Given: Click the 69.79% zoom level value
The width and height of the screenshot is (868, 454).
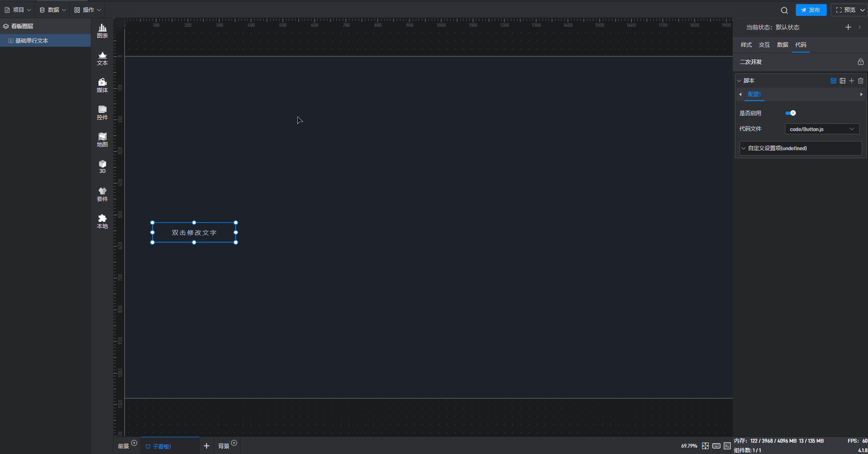Looking at the screenshot, I should pyautogui.click(x=689, y=446).
